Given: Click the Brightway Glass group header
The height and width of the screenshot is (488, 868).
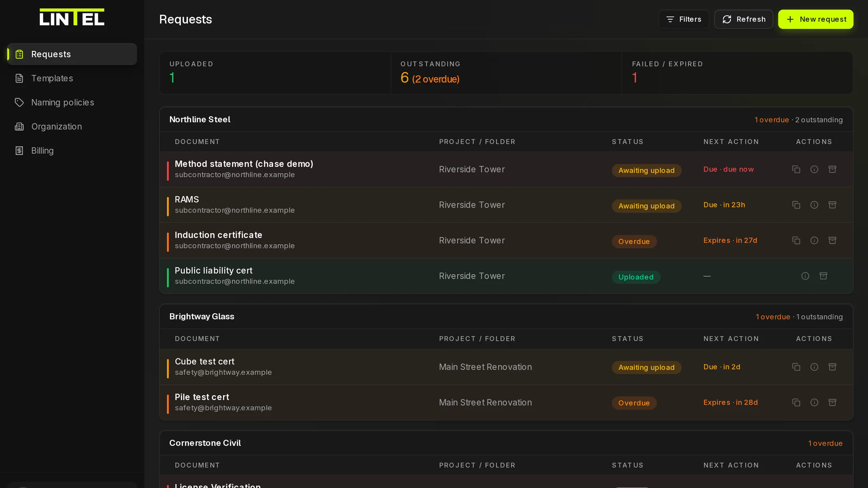Looking at the screenshot, I should click(506, 317).
